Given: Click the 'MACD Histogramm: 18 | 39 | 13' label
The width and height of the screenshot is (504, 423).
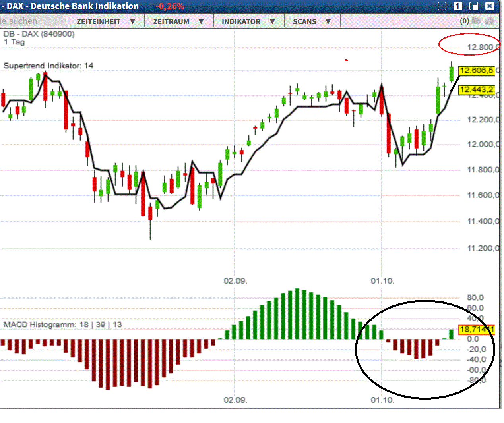Looking at the screenshot, I should point(63,324).
